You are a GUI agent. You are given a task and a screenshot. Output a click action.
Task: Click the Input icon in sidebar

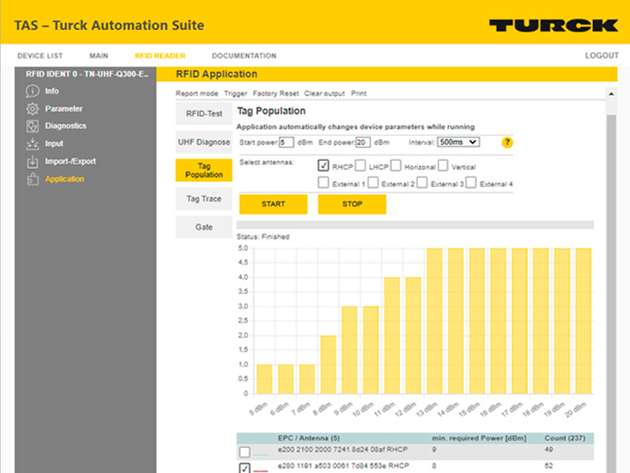tap(33, 144)
